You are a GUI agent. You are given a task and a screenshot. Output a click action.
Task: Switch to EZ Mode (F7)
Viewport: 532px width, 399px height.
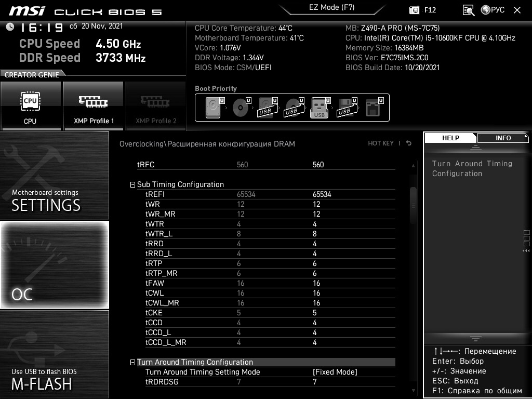(331, 7)
